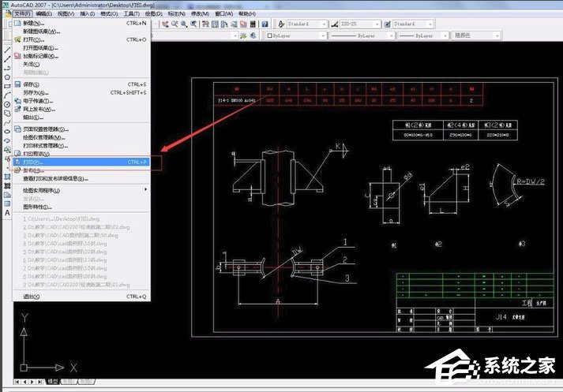
Task: Open the layer control dropdown arrow
Action: pos(235,35)
